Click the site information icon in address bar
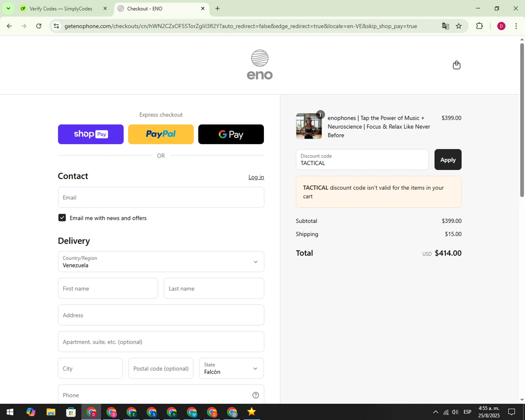525x420 pixels. [x=56, y=26]
